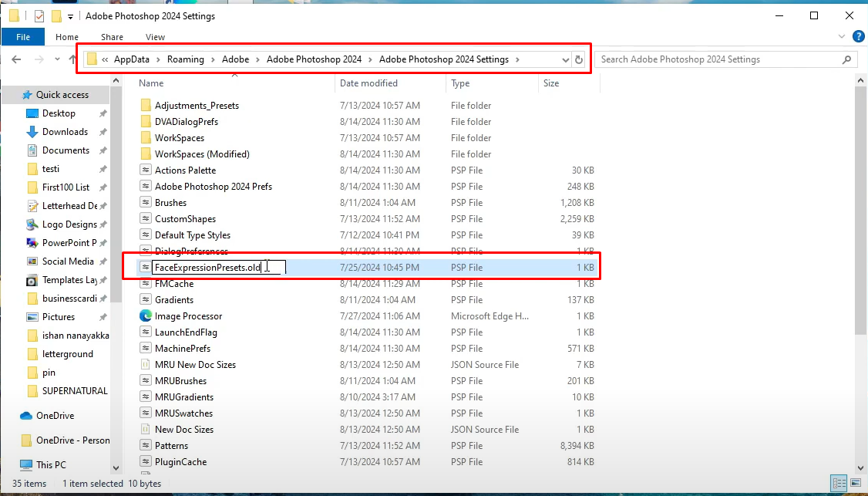Click the file list scroll-down arrow

[861, 468]
